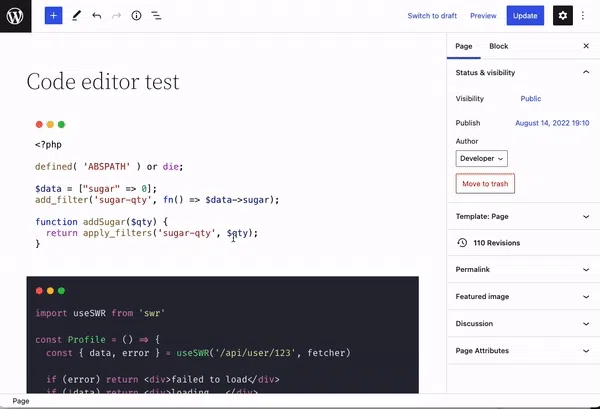Expand the Discussion section
The image size is (600, 409).
click(523, 324)
